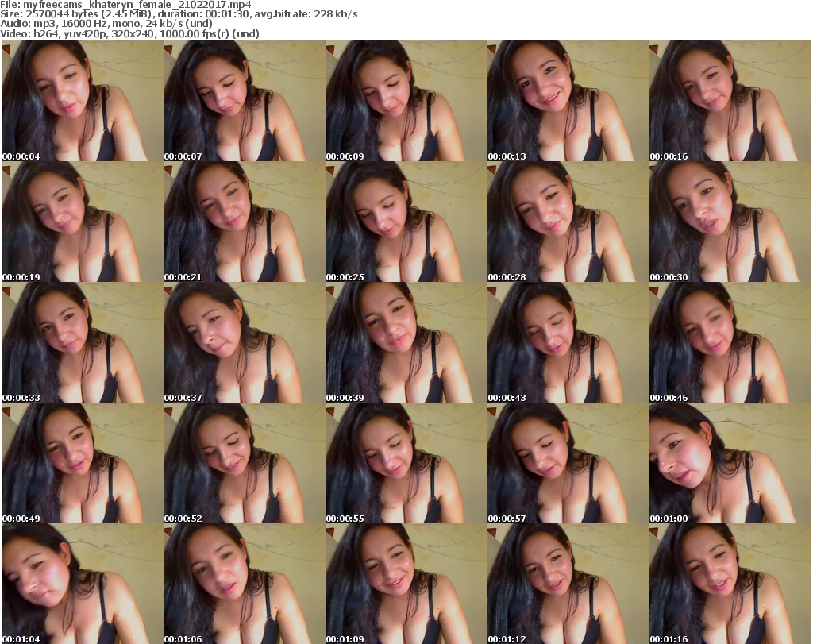The height and width of the screenshot is (644, 813).
Task: Pick the 00:00:28 thumbnail
Action: [x=568, y=222]
